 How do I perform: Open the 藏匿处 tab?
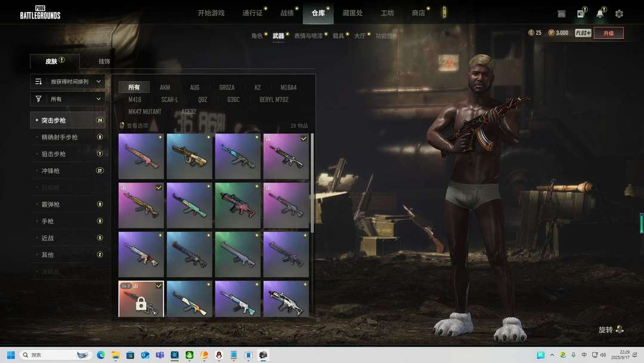coord(353,13)
